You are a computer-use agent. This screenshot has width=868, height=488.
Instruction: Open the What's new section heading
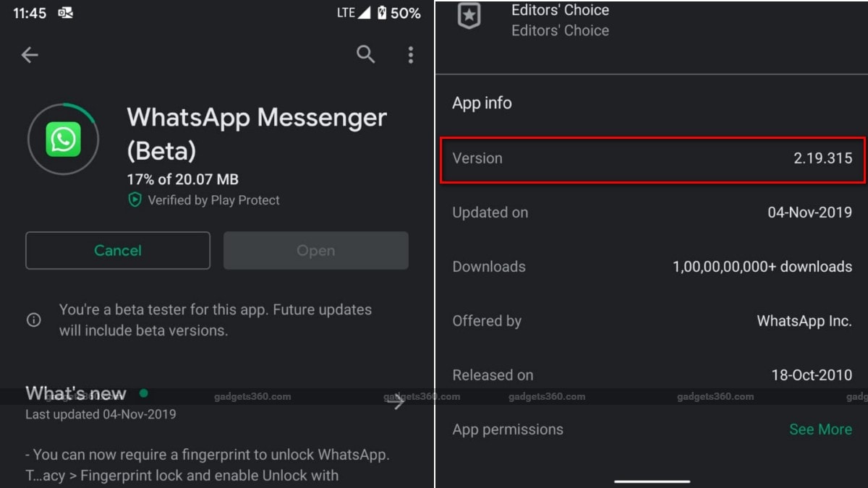point(76,393)
